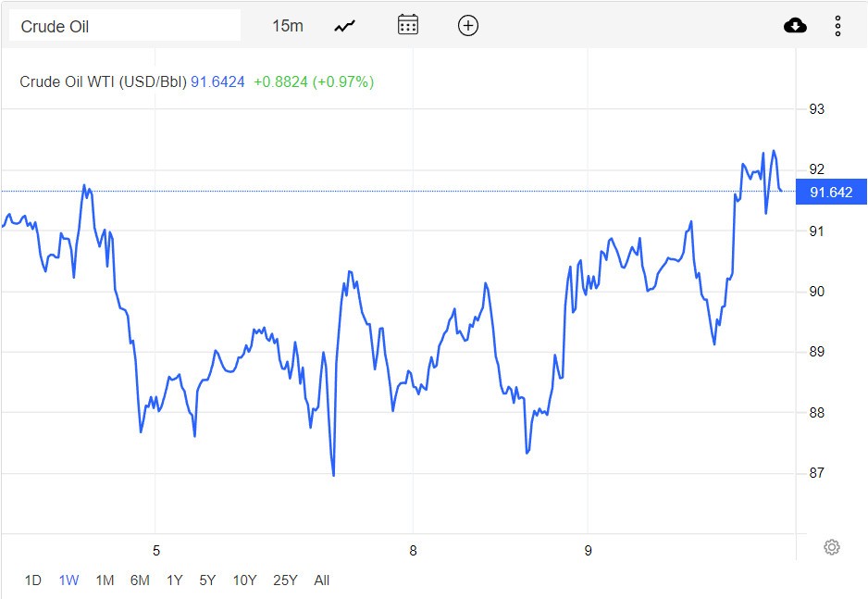Click the current price 91.642 axis marker
Screen dimensions: 868x599
point(830,192)
